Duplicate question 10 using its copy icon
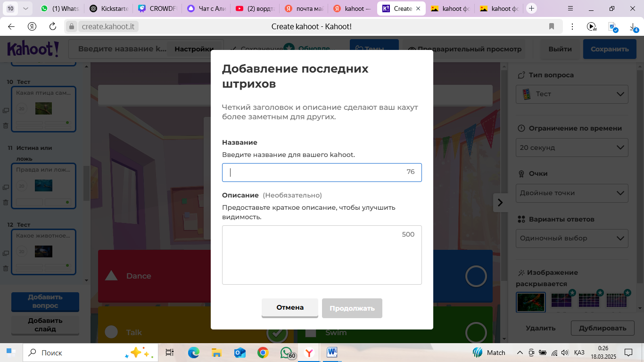Screen dimensions: 644x362 click(x=6, y=110)
